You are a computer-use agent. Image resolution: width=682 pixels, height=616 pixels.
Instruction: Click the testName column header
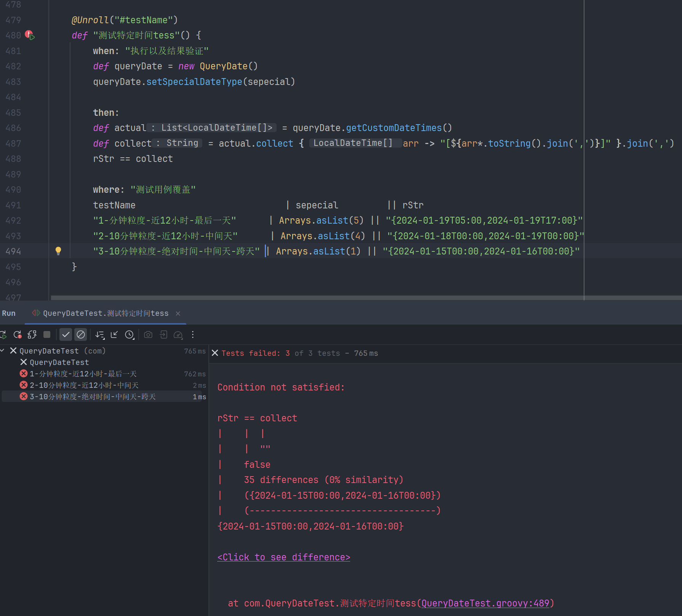coord(114,205)
